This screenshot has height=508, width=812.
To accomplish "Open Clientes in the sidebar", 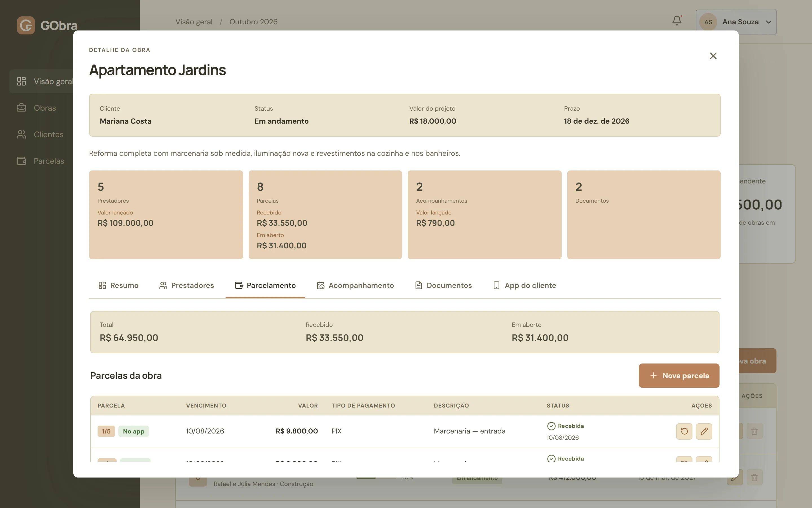I will 41,134.
